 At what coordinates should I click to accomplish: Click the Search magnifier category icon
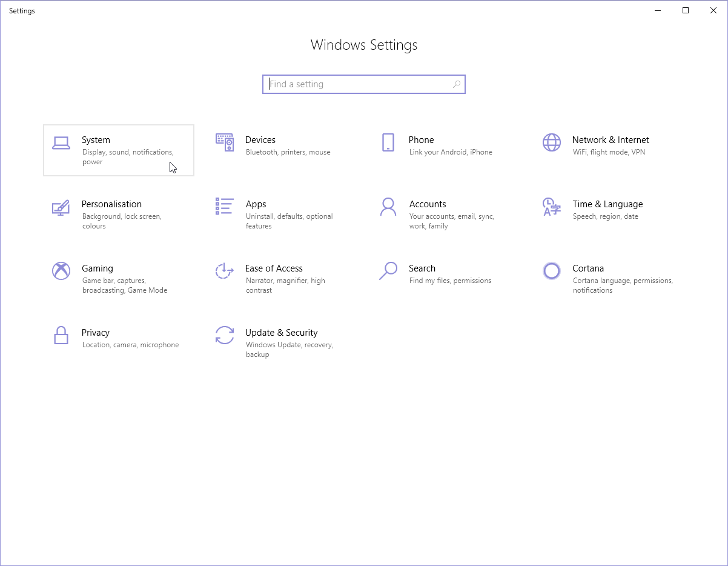(388, 271)
